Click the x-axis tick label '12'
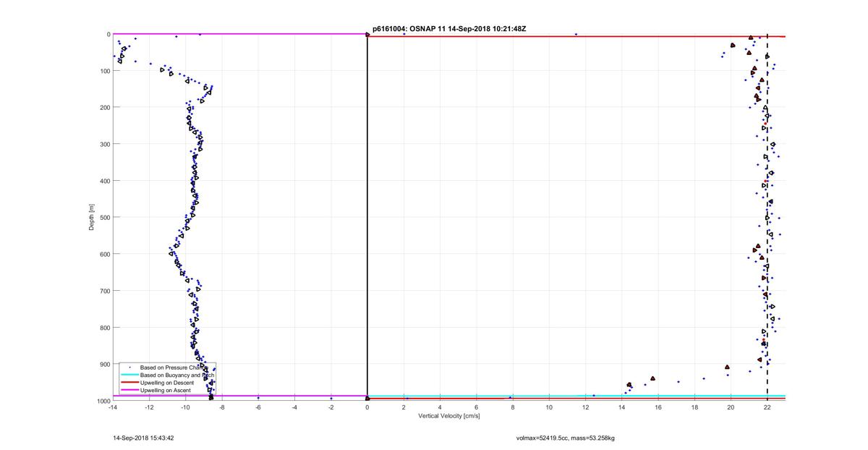The height and width of the screenshot is (450, 868). click(x=586, y=407)
